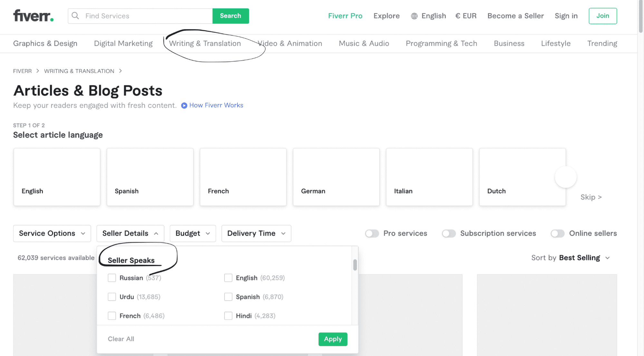Toggle Subscription services switch
The width and height of the screenshot is (644, 356).
(448, 233)
